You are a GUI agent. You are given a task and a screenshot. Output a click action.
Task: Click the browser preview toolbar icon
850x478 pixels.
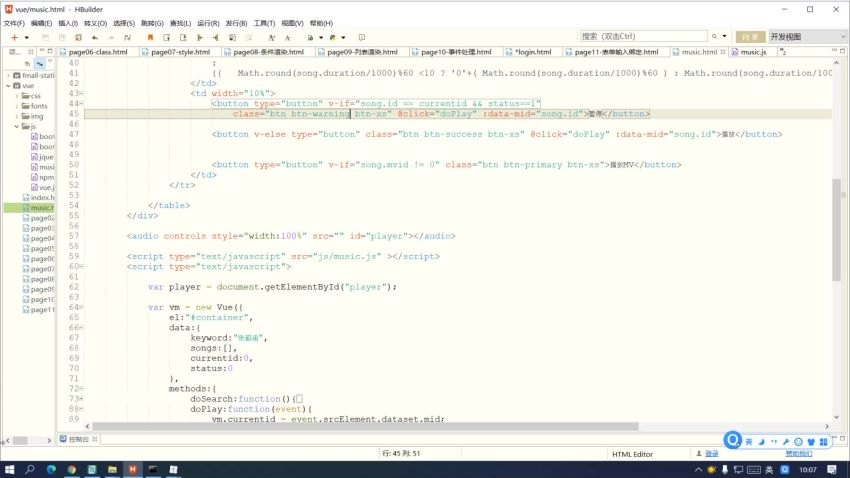pyautogui.click(x=311, y=37)
